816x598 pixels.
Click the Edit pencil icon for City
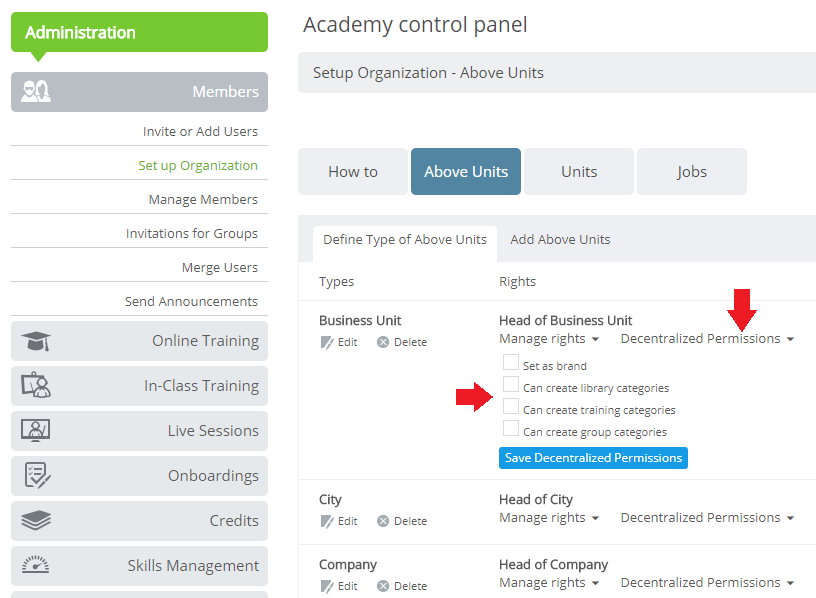(327, 521)
